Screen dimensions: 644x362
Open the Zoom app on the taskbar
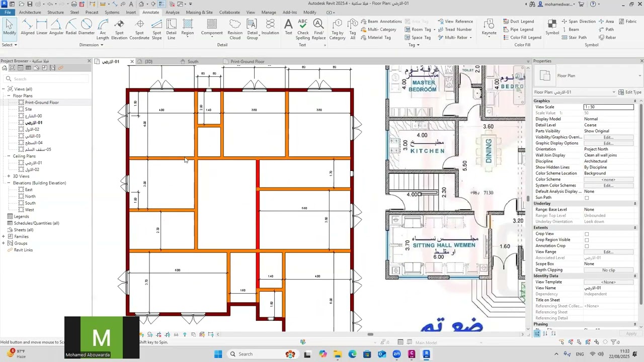click(397, 354)
